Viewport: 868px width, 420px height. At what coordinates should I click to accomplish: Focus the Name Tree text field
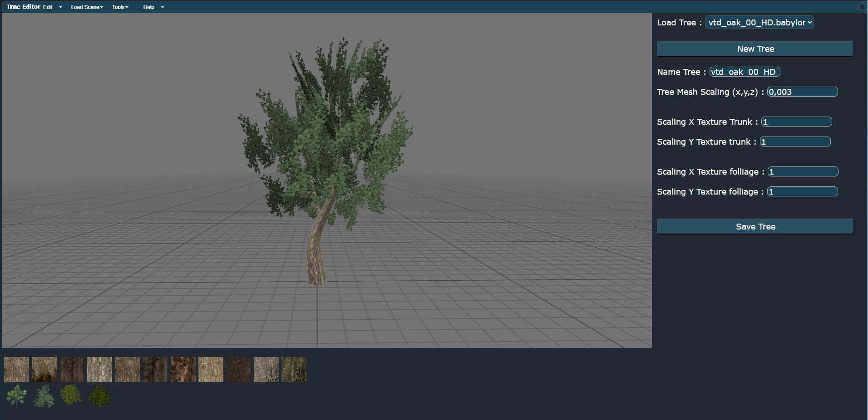(x=745, y=72)
